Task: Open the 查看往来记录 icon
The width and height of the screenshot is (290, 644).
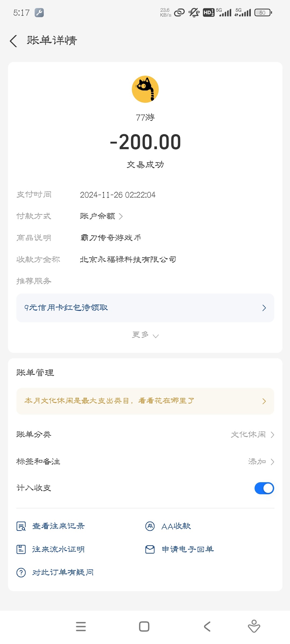Action: coord(21,526)
